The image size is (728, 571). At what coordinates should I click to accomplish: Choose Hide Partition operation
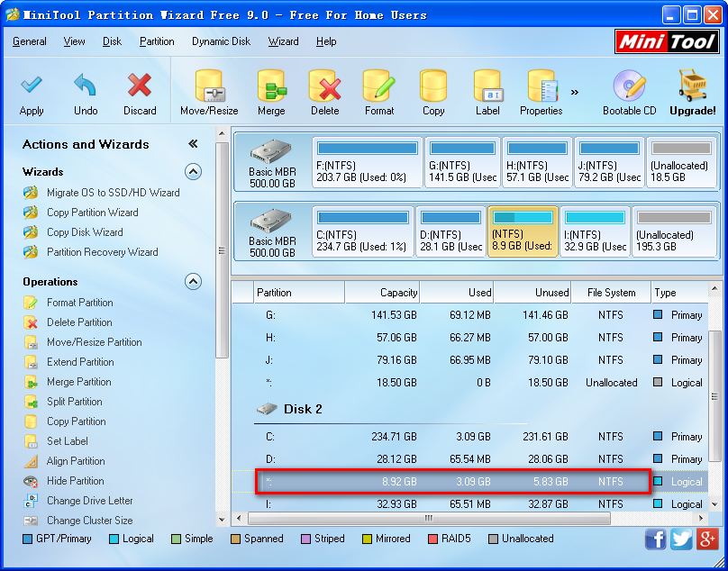point(64,482)
